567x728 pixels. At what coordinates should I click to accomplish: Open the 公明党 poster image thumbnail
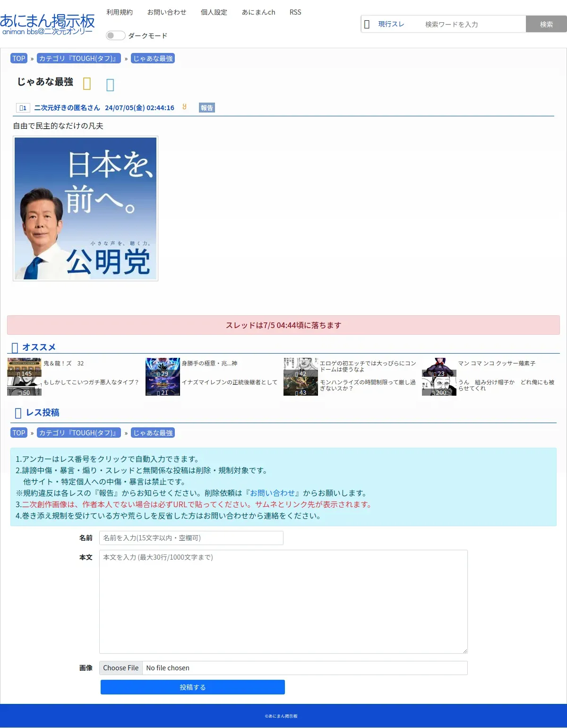point(86,208)
